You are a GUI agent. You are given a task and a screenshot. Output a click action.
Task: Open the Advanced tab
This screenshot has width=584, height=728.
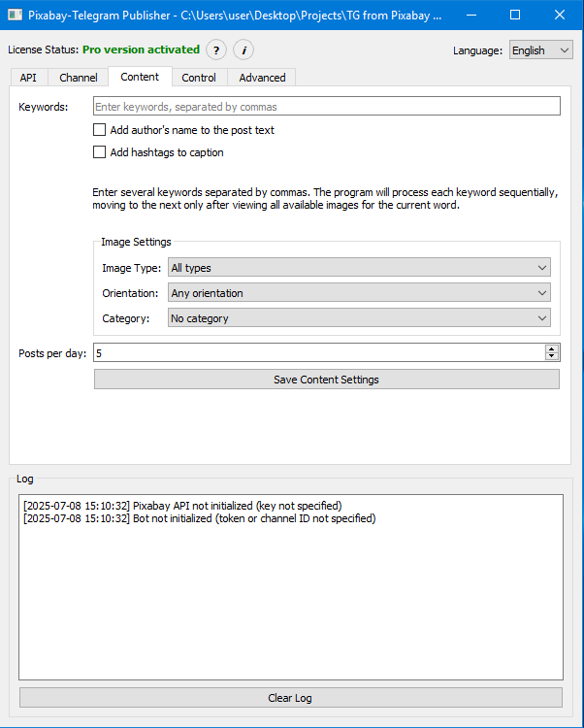262,78
